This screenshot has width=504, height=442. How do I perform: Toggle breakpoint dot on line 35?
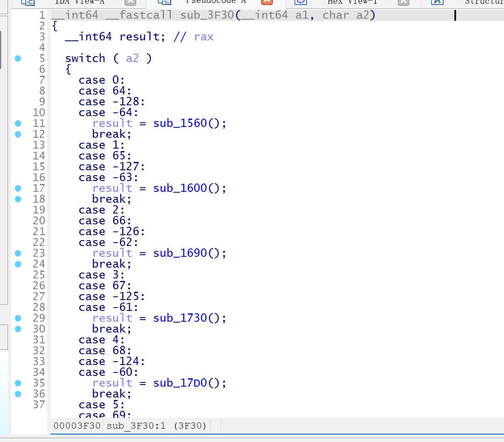[x=18, y=383]
